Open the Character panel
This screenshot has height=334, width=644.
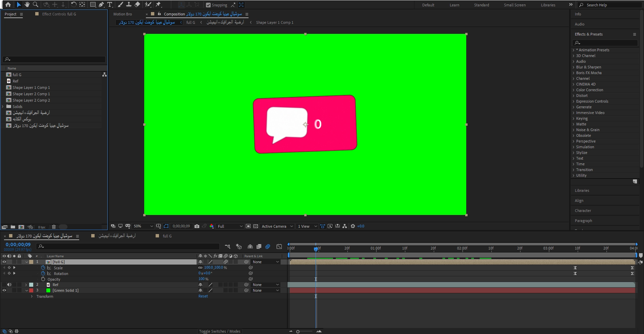[x=583, y=211]
